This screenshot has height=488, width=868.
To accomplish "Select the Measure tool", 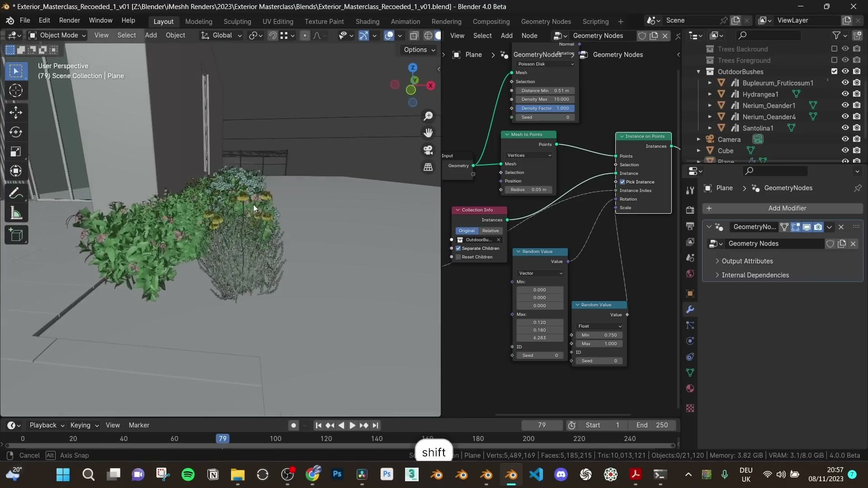I will coord(16,213).
